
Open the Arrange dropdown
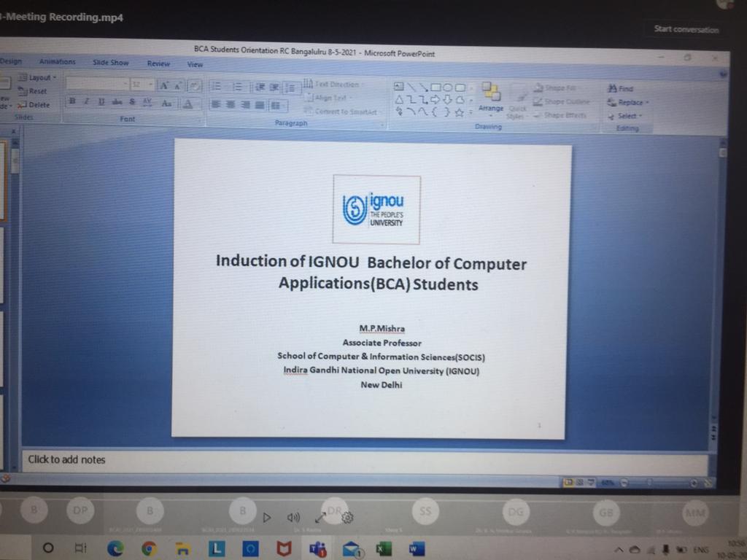[491, 98]
